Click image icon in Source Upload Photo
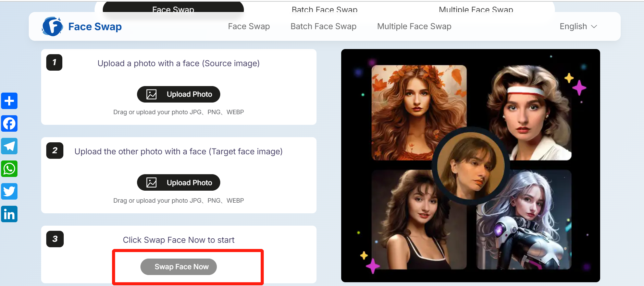 151,94
